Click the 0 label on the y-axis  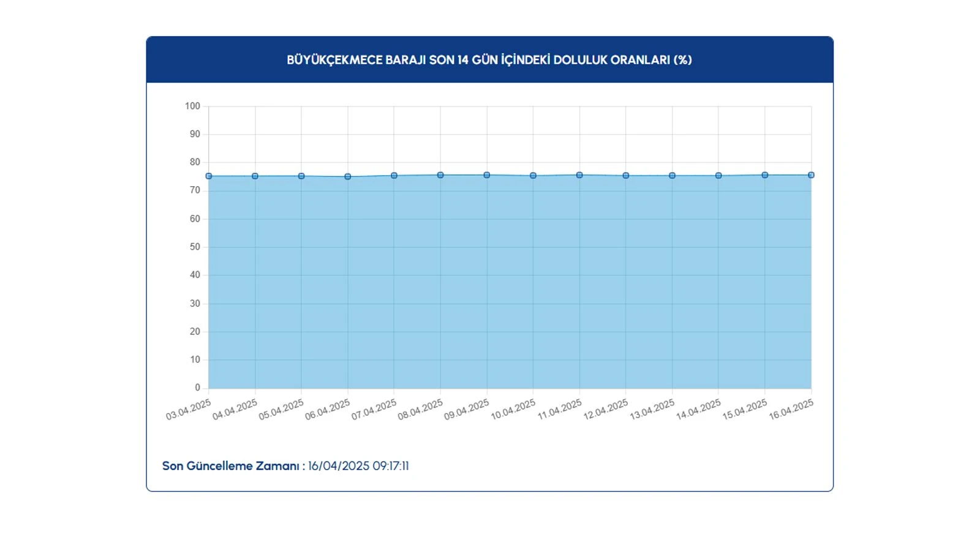click(x=197, y=388)
